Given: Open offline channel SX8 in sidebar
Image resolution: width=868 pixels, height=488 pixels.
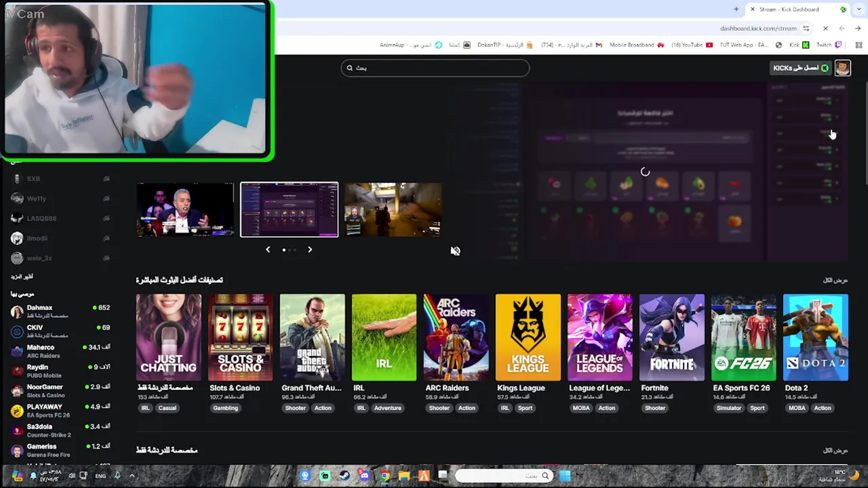Looking at the screenshot, I should coord(60,178).
